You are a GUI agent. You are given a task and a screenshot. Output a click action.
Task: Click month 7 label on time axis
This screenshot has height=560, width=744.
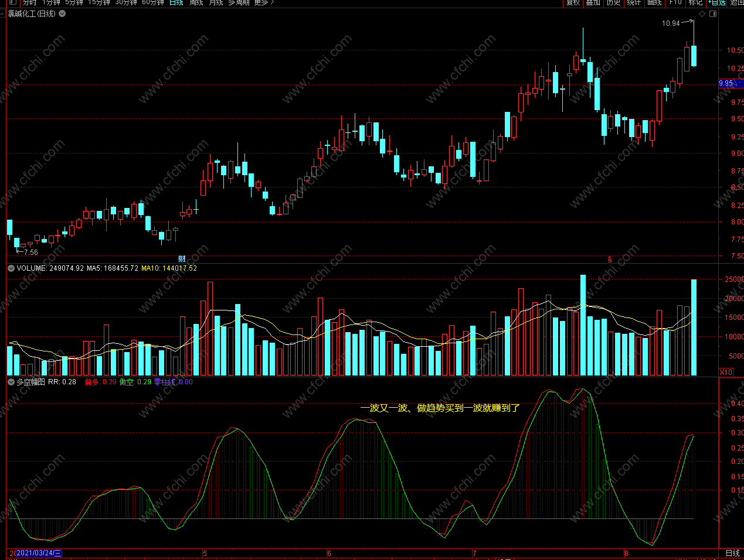tap(474, 553)
